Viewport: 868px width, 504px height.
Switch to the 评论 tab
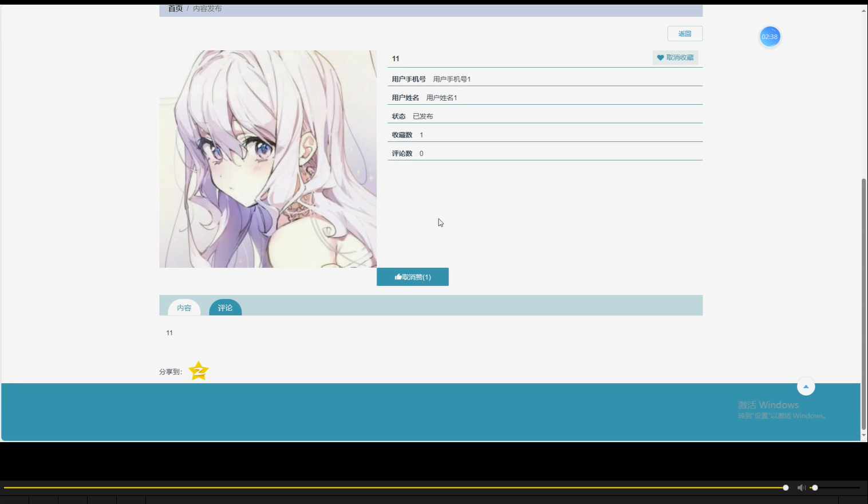tap(225, 308)
